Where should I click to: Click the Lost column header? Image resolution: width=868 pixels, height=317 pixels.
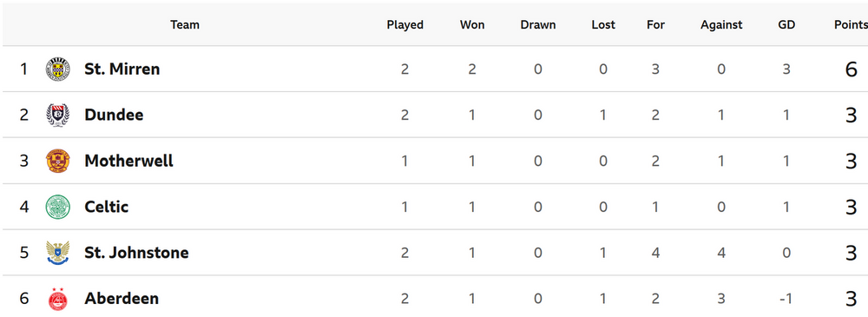click(603, 25)
